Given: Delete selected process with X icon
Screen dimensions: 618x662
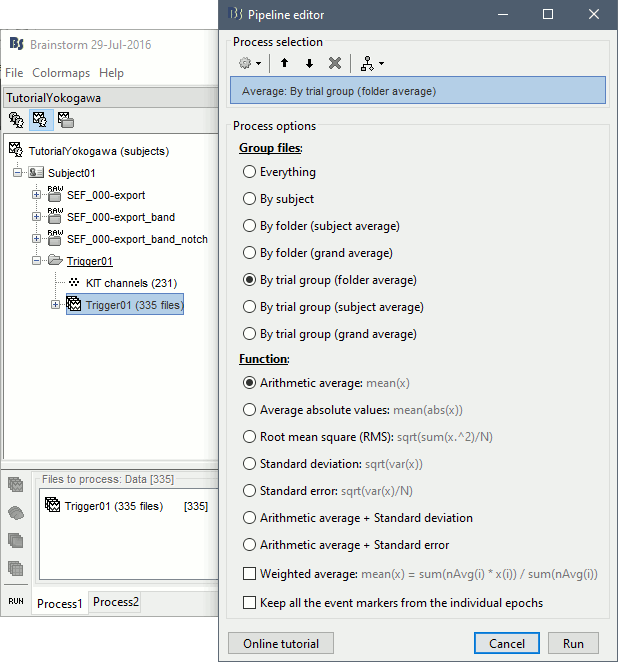Looking at the screenshot, I should tap(335, 63).
